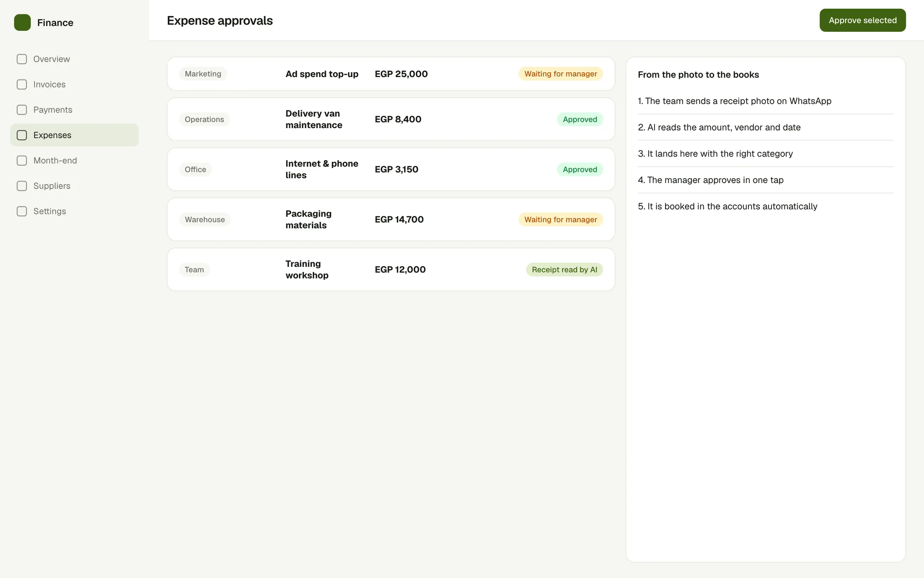Click Waiting for manager badge on Ad spend

click(x=561, y=74)
